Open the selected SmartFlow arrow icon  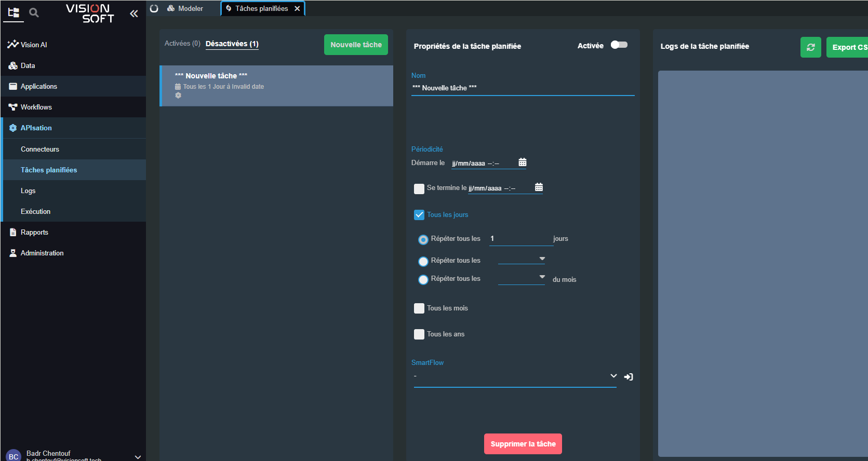[x=629, y=377]
